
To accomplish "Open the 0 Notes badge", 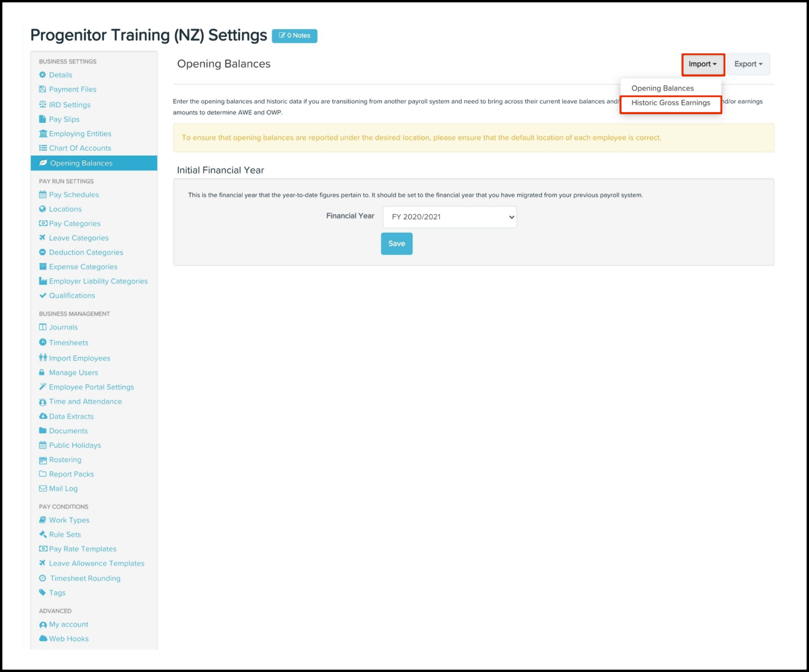I will (x=294, y=35).
